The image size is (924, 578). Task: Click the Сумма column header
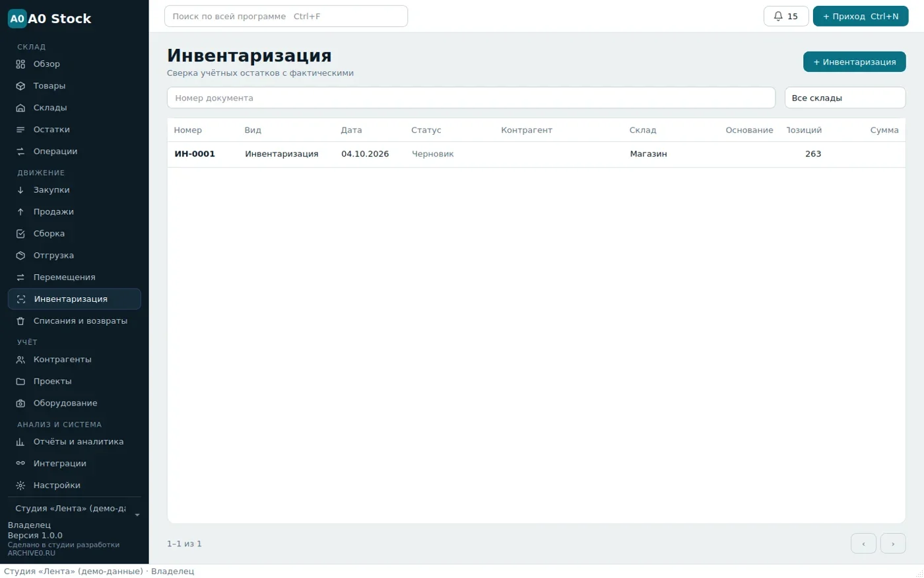(884, 130)
